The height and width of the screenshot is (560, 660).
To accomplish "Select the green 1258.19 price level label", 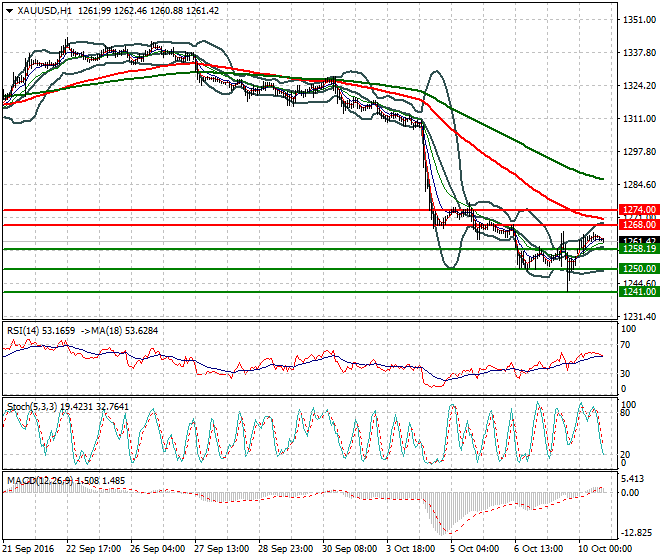I will pyautogui.click(x=639, y=249).
